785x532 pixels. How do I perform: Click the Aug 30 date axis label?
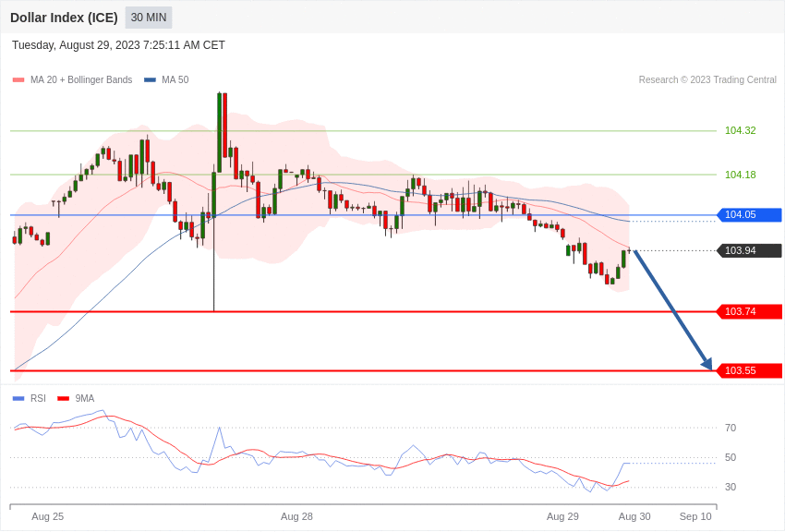pos(634,516)
